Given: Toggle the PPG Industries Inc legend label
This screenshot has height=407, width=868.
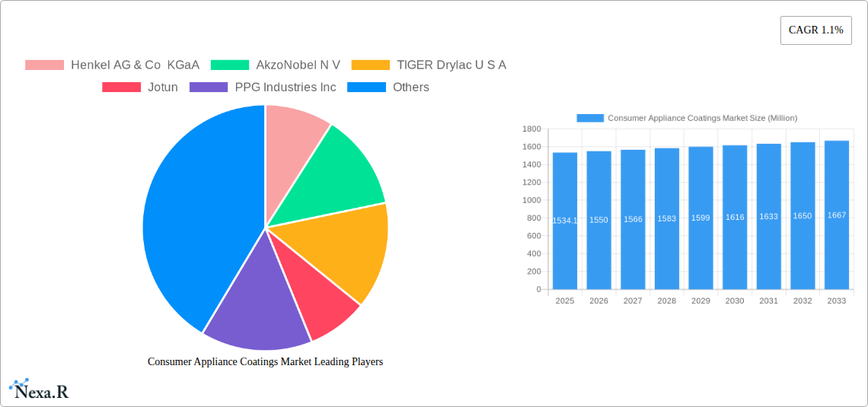Looking at the screenshot, I should [x=285, y=87].
